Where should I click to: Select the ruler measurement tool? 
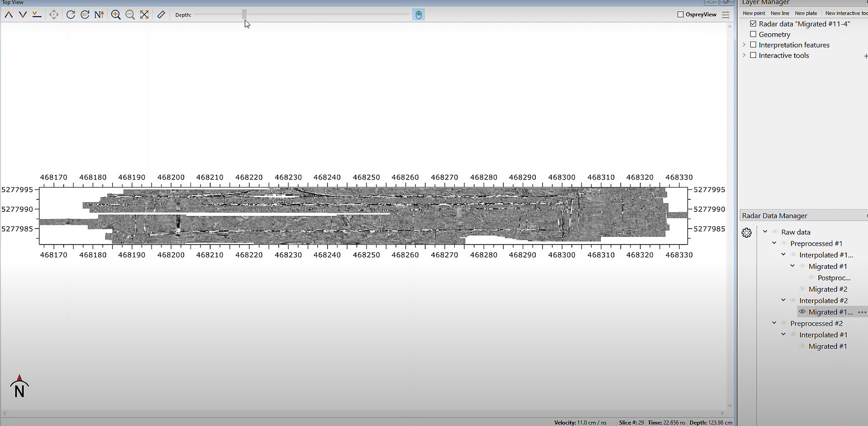161,15
